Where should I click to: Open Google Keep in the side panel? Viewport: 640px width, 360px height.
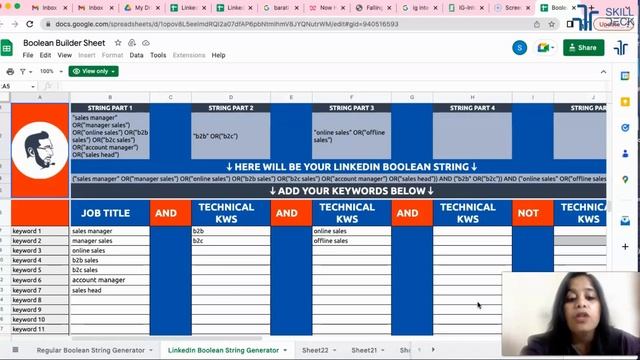pyautogui.click(x=625, y=102)
